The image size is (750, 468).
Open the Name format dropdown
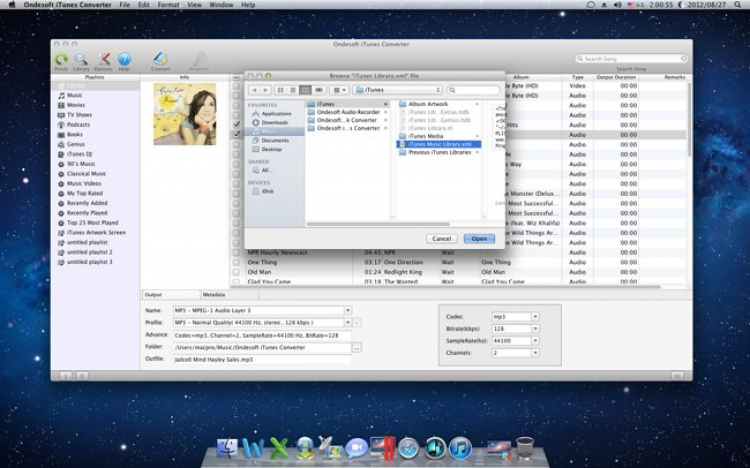point(348,311)
